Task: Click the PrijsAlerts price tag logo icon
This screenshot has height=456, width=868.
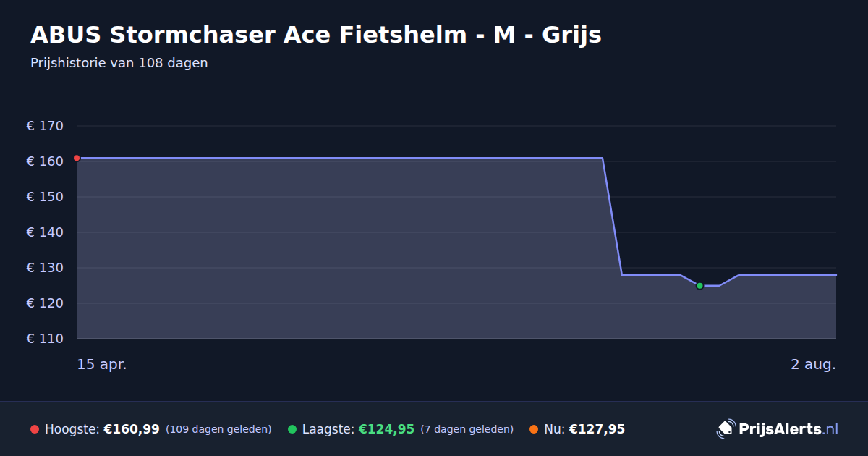Action: coord(726,429)
